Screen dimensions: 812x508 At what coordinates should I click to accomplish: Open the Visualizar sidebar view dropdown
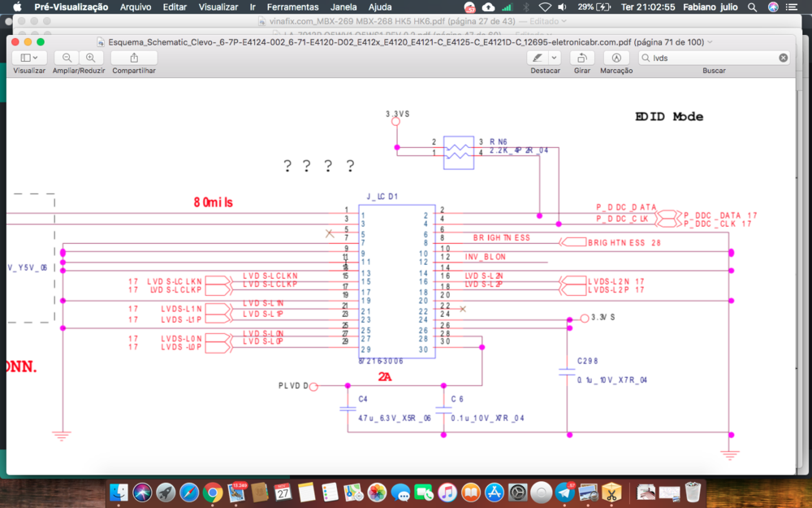point(29,58)
